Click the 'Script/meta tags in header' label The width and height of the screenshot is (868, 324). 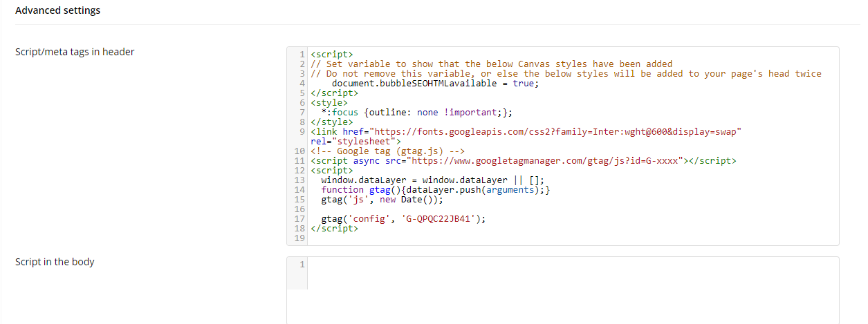click(75, 52)
